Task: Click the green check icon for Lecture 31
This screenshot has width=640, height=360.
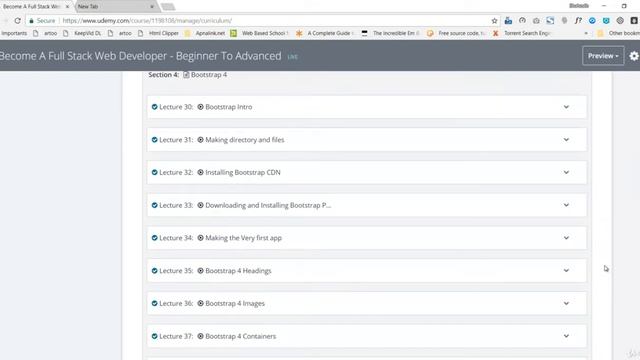Action: click(154, 140)
